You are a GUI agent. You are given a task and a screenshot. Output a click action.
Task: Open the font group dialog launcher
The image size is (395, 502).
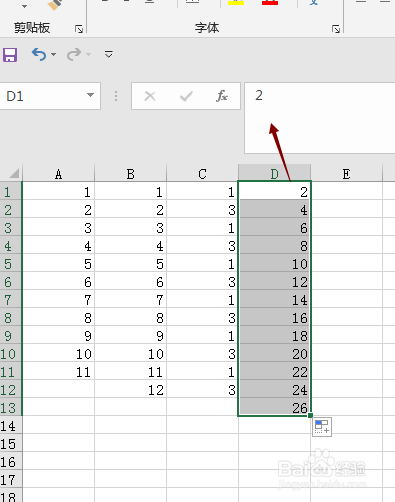pos(336,29)
